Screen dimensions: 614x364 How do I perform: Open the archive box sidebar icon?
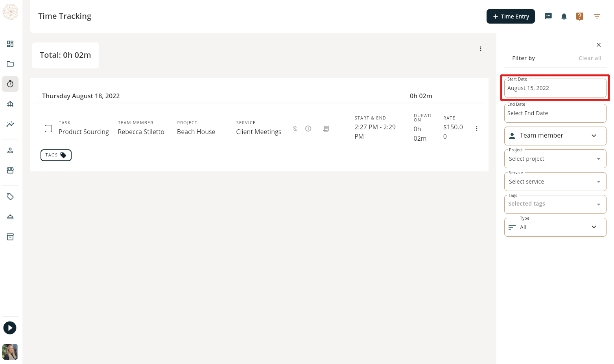(10, 237)
